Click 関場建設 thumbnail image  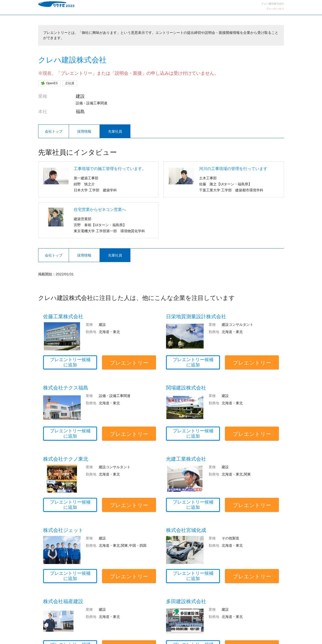(185, 408)
